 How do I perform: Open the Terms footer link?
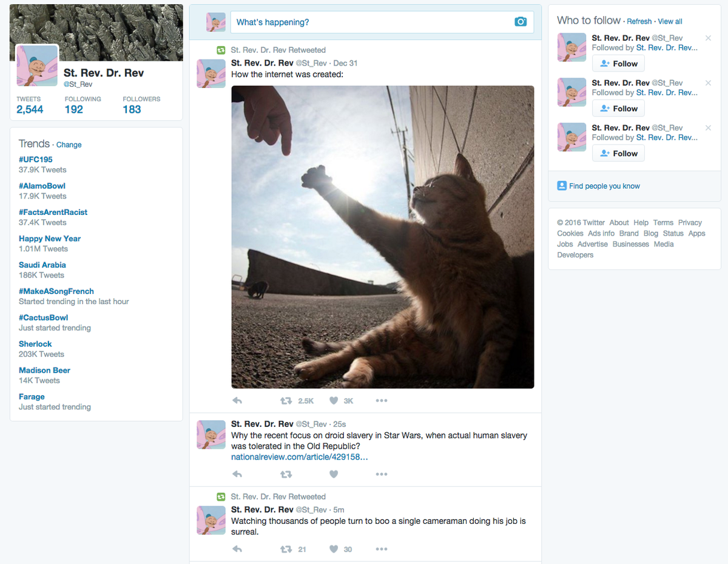[x=663, y=223]
